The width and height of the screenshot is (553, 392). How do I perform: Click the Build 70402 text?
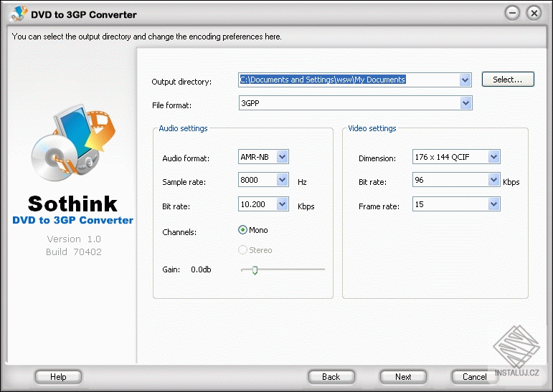(74, 252)
